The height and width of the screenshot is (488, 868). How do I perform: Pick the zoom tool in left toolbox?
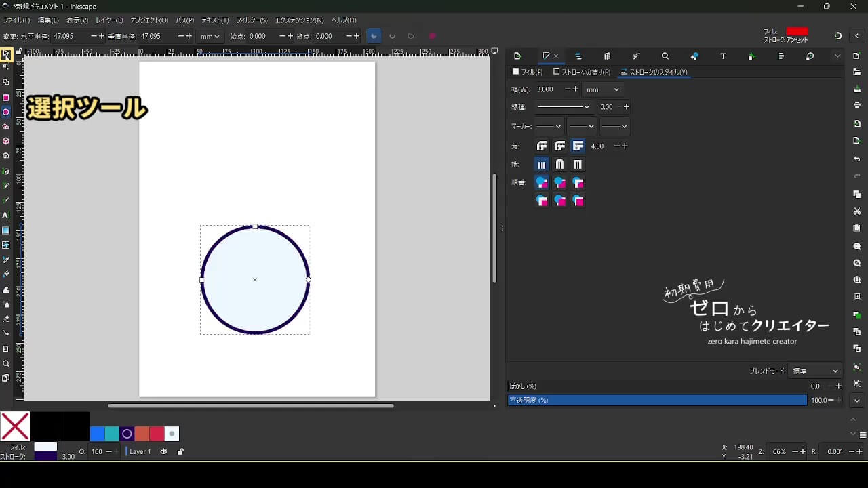pyautogui.click(x=6, y=364)
